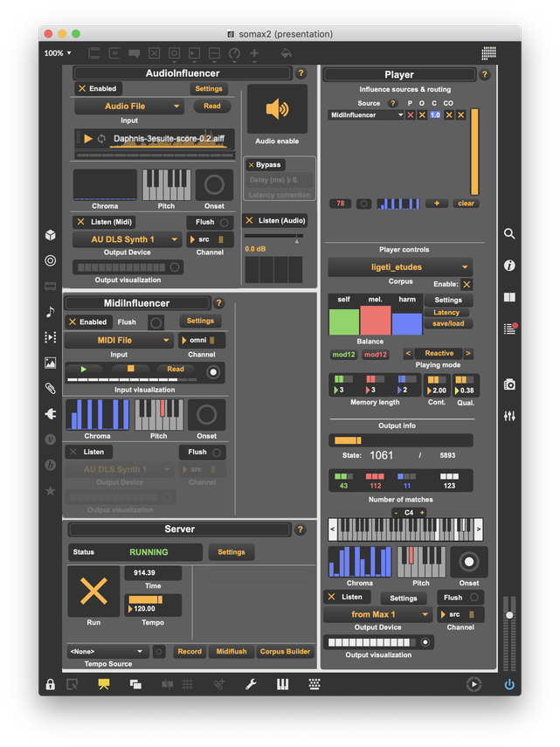Open the search magnifier in right sidebar
The height and width of the screenshot is (747, 560).
509,233
